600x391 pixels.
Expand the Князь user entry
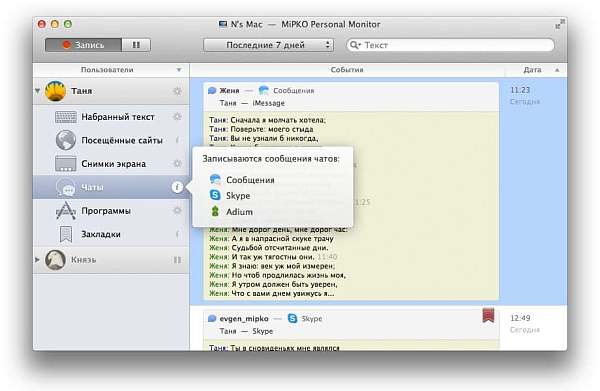[x=38, y=259]
